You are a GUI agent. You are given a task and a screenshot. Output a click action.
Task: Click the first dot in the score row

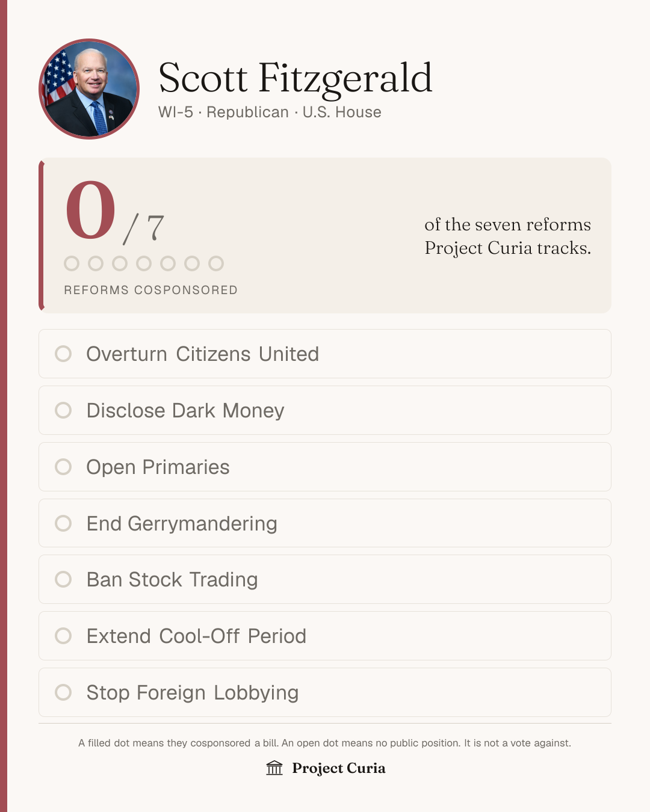pyautogui.click(x=72, y=263)
